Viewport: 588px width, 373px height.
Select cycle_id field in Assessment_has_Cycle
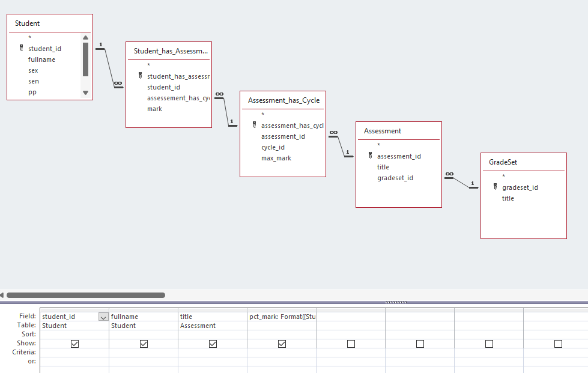(273, 147)
